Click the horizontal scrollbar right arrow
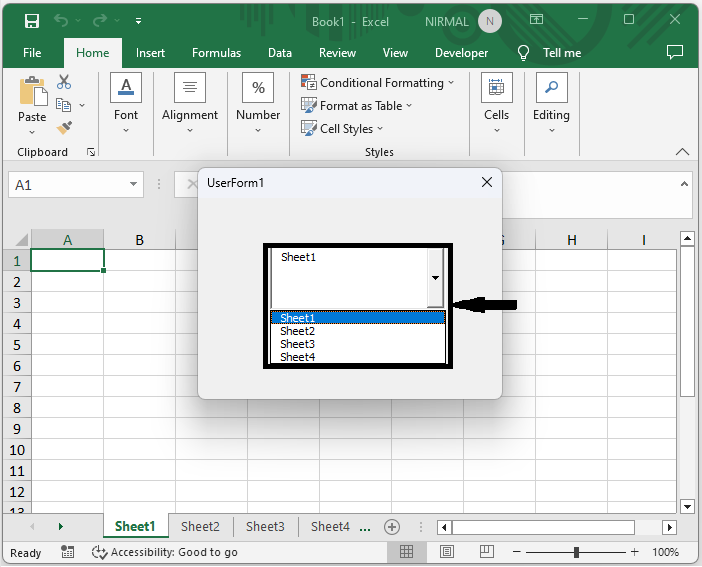The image size is (702, 567). point(669,527)
